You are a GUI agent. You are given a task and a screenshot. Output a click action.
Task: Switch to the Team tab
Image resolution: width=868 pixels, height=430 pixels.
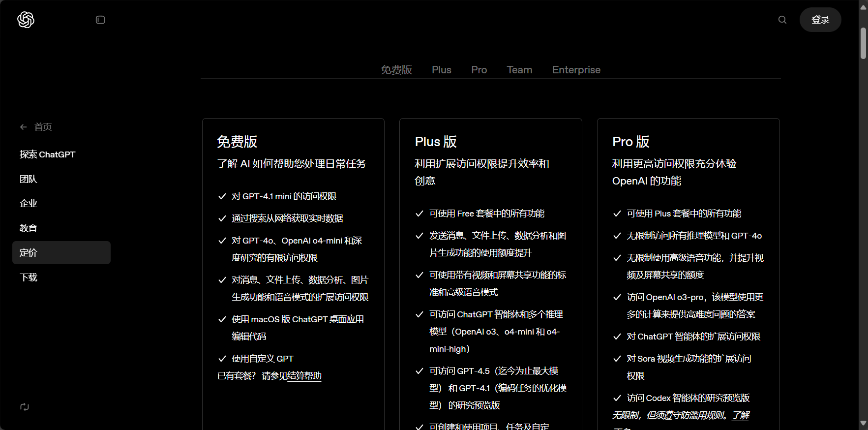[520, 70]
